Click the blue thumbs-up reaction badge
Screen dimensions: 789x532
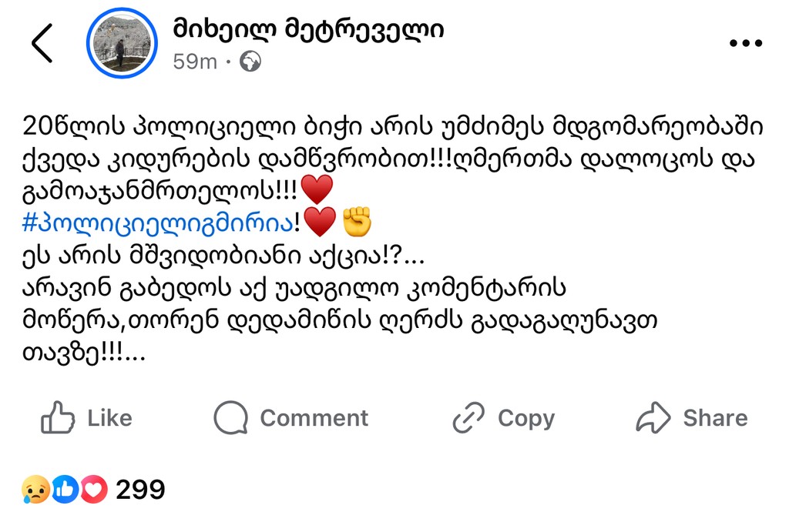click(65, 490)
